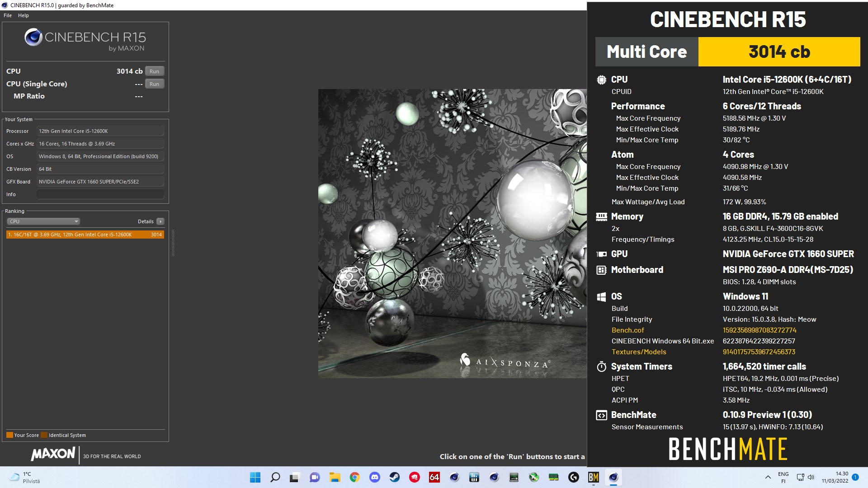
Task: Open the red Riot client taskbar icon
Action: point(415,477)
